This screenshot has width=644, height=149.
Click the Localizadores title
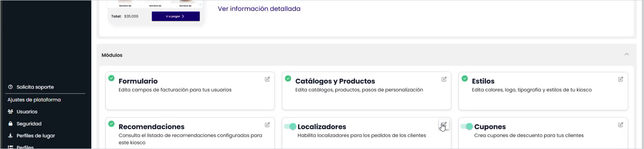tap(322, 127)
